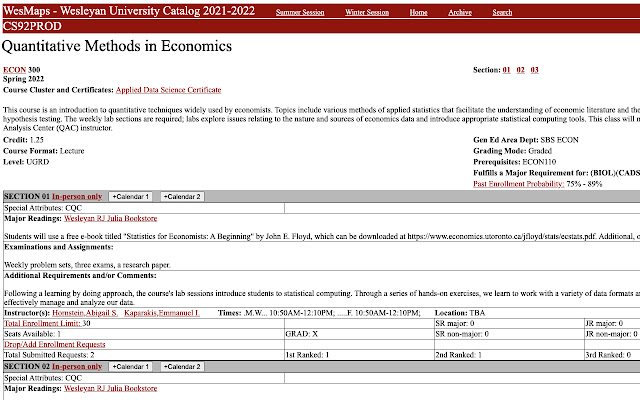
Task: Click Section 02 Special Attributes: CQC cell
Action: (x=144, y=378)
